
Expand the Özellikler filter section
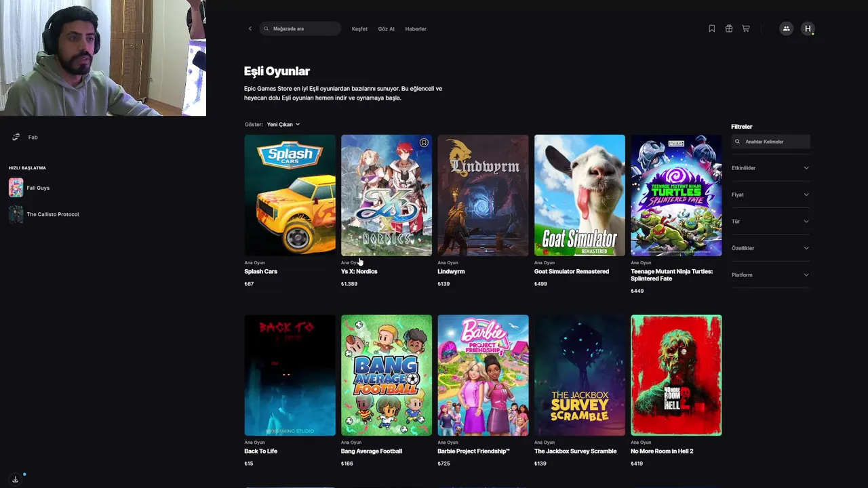770,248
